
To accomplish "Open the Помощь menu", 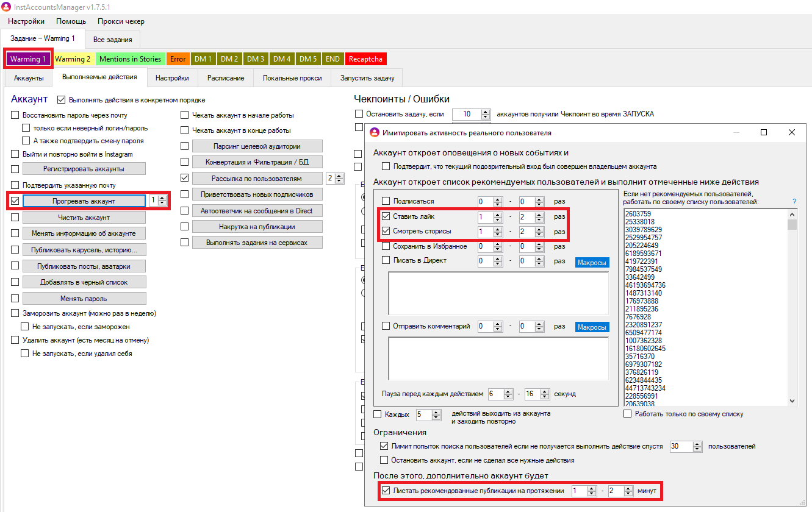I will tap(71, 21).
